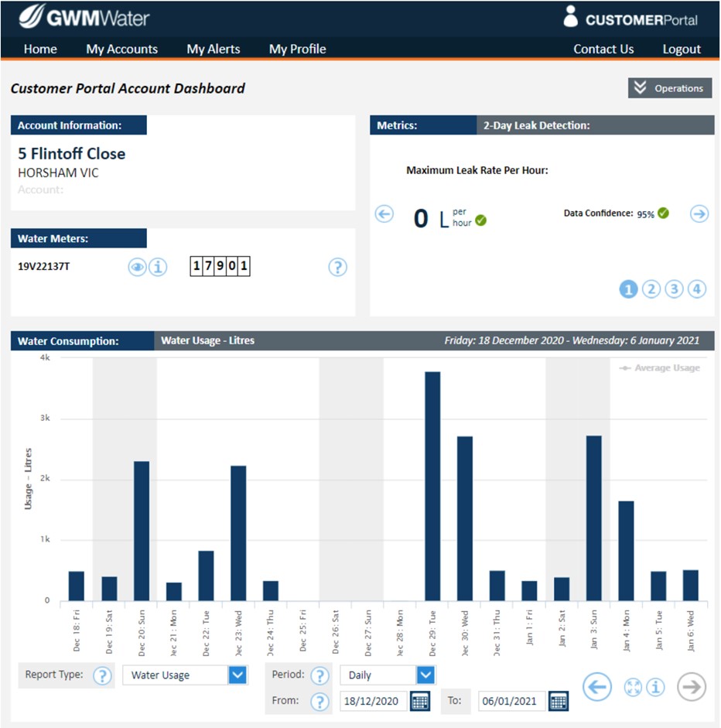The height and width of the screenshot is (728, 721).
Task: Open the Water Usage report type dropdown
Action: pos(237,675)
